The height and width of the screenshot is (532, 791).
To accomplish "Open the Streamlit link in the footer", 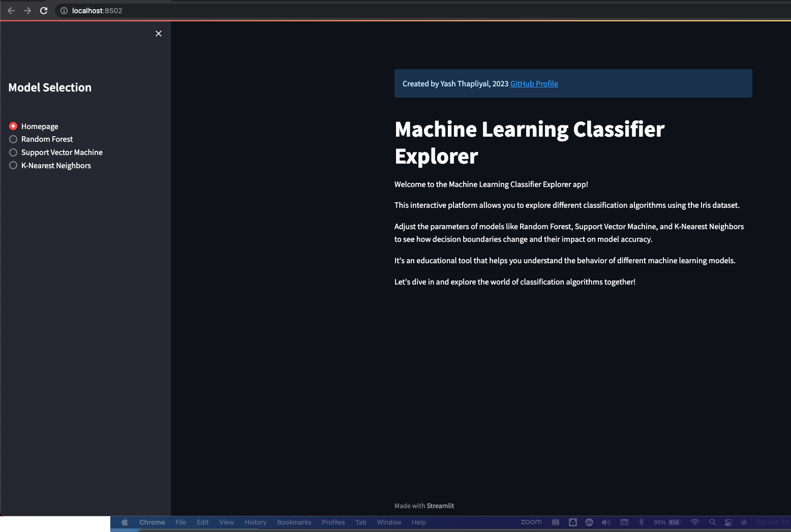I will 440,506.
